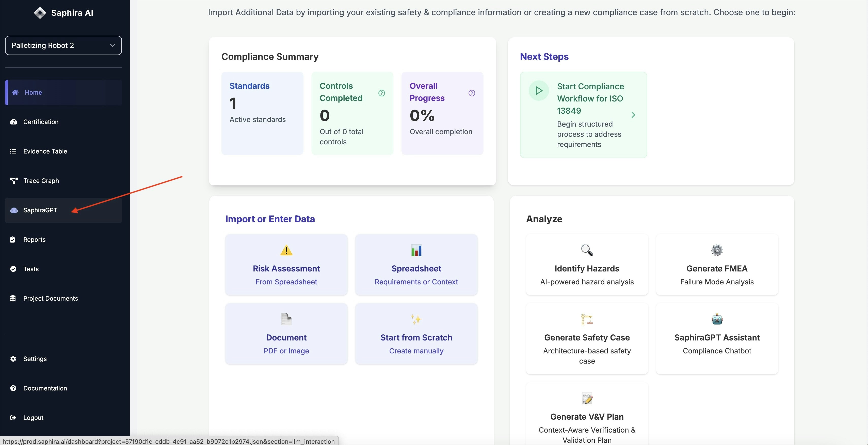Click the SaphiraGPT robot sidebar icon
The image size is (868, 445).
click(x=14, y=210)
